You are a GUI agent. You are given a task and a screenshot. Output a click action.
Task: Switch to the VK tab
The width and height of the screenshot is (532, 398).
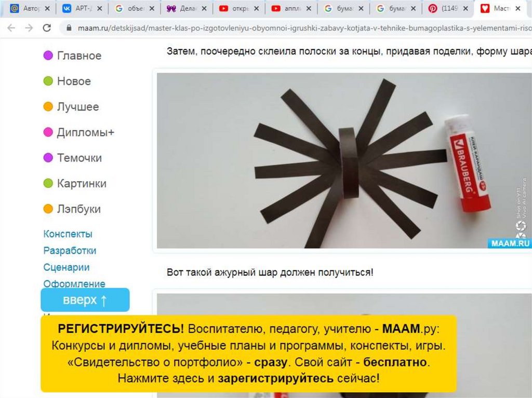point(82,8)
